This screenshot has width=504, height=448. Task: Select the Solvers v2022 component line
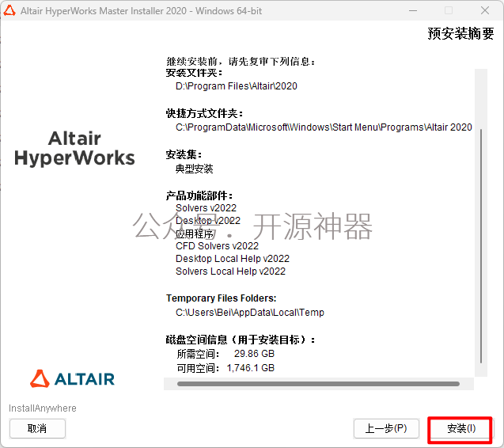(x=206, y=208)
